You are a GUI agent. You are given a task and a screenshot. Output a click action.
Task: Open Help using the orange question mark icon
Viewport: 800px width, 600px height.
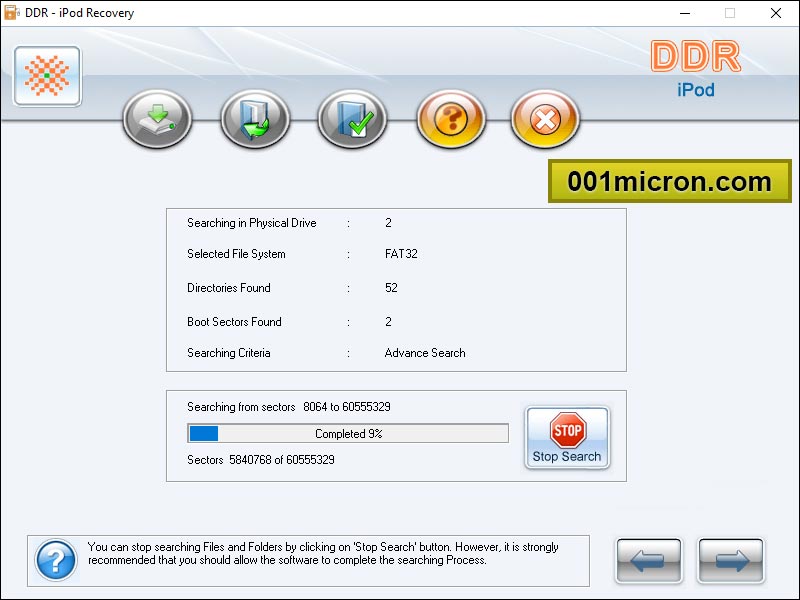450,118
